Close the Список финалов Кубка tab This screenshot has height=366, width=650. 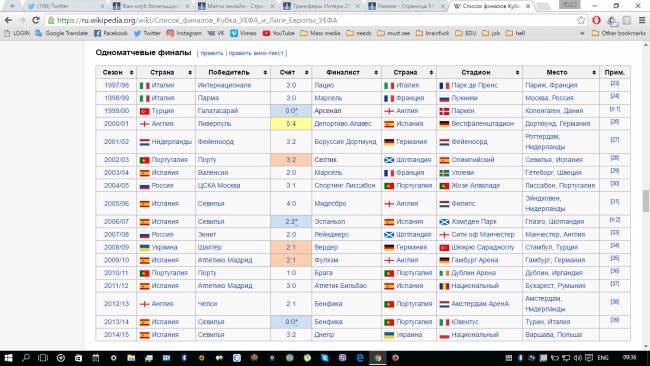[528, 6]
